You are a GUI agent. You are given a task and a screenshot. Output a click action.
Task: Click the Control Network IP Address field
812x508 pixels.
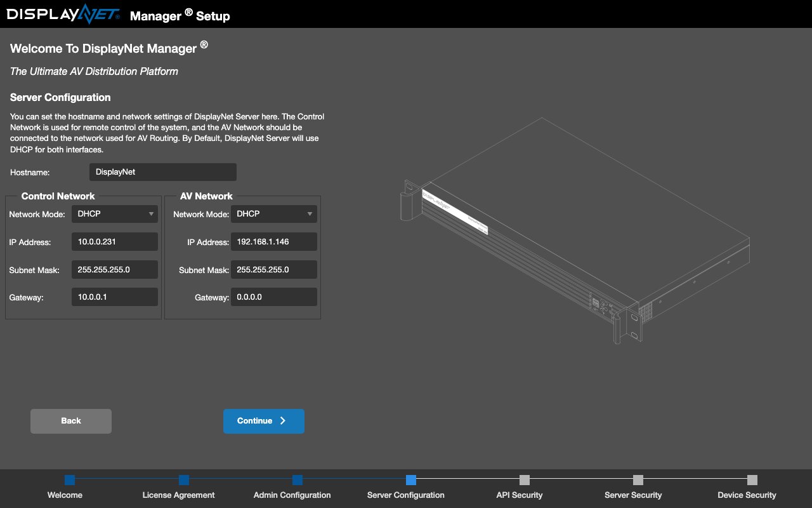tap(115, 242)
